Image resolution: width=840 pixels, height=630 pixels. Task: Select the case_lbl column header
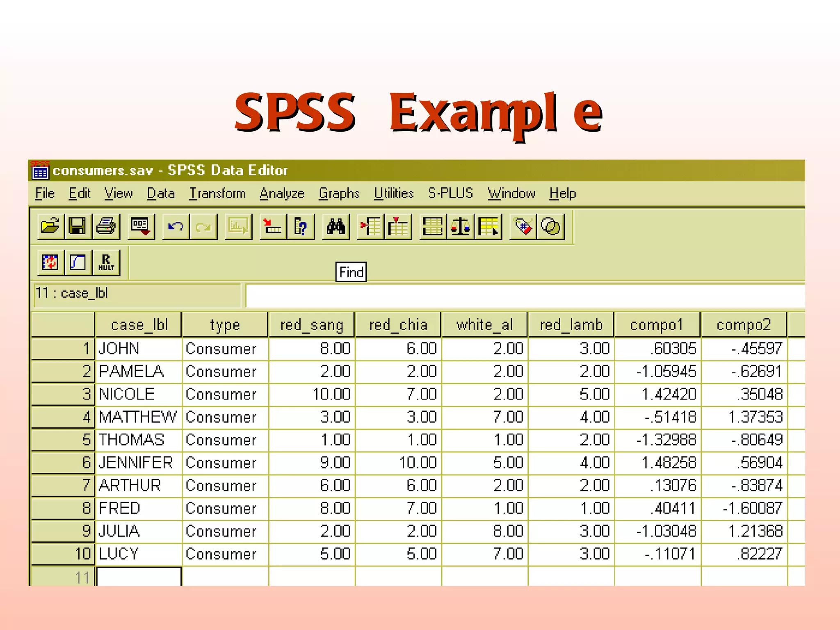click(x=139, y=325)
